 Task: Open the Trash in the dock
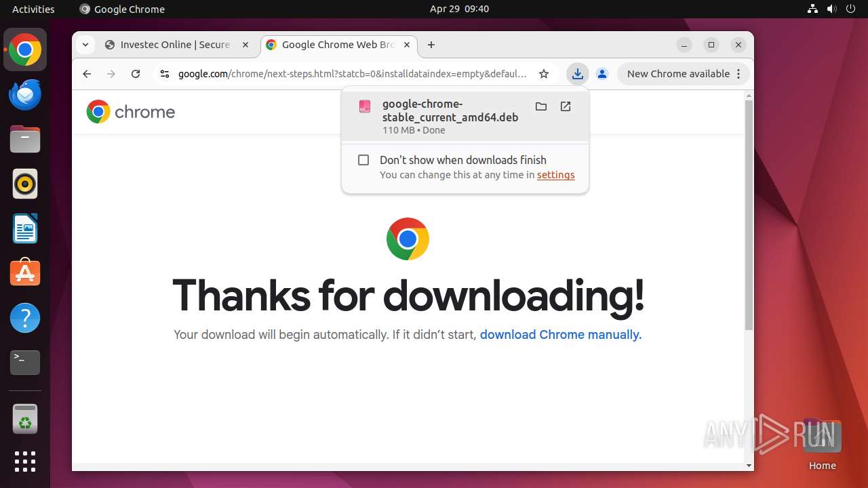tap(25, 419)
